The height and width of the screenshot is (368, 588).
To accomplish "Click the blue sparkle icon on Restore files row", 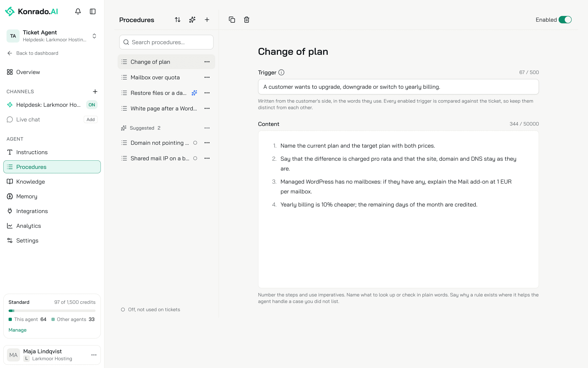I will [x=194, y=93].
